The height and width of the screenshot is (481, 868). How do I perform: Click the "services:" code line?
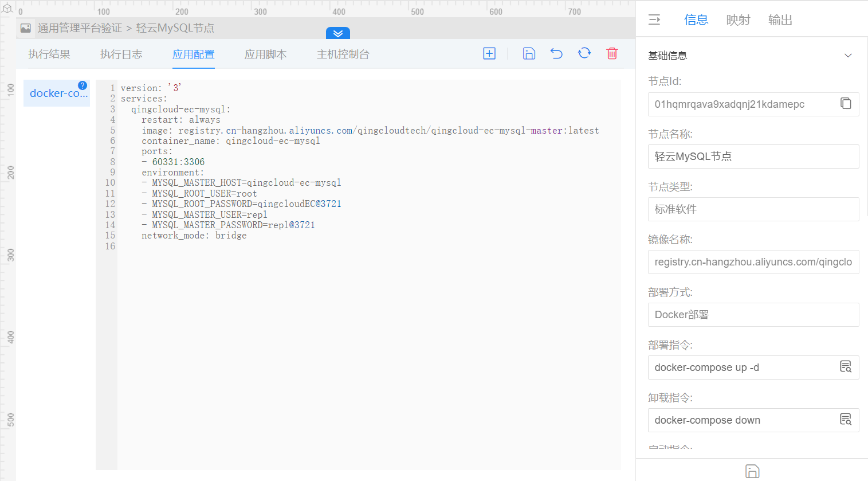144,98
